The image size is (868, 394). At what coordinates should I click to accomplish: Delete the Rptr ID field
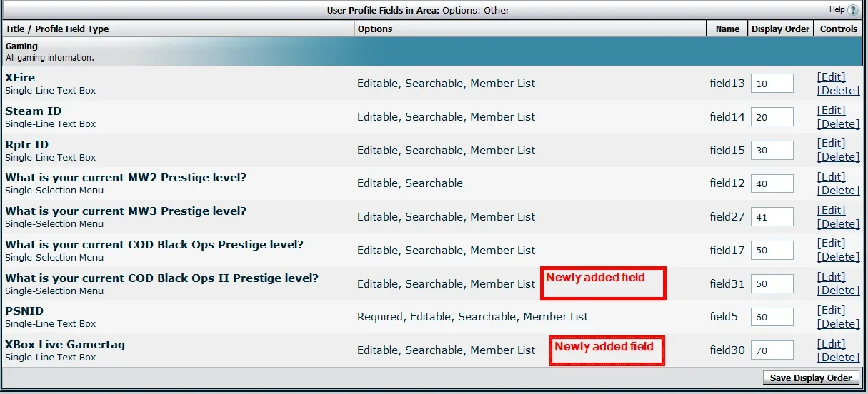(x=838, y=157)
